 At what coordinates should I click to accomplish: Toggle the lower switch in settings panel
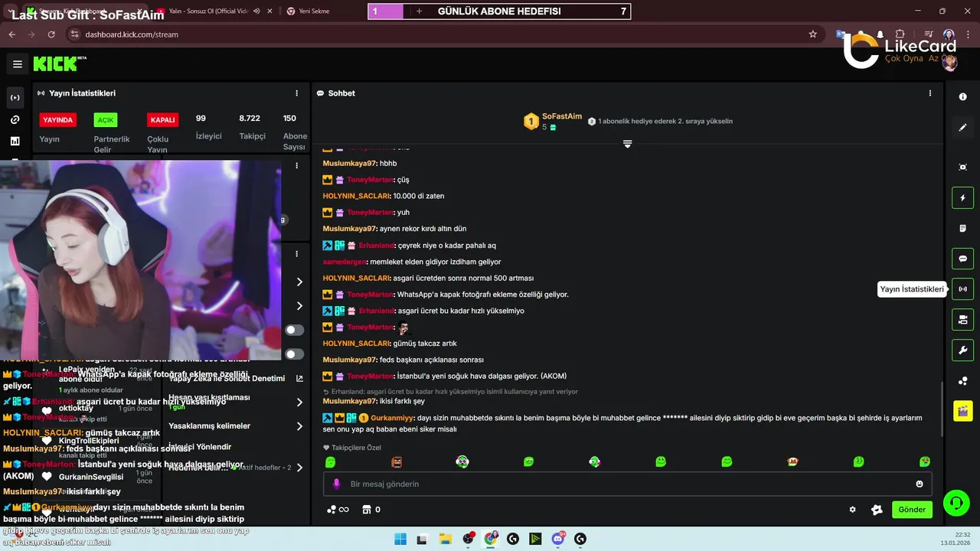[295, 354]
